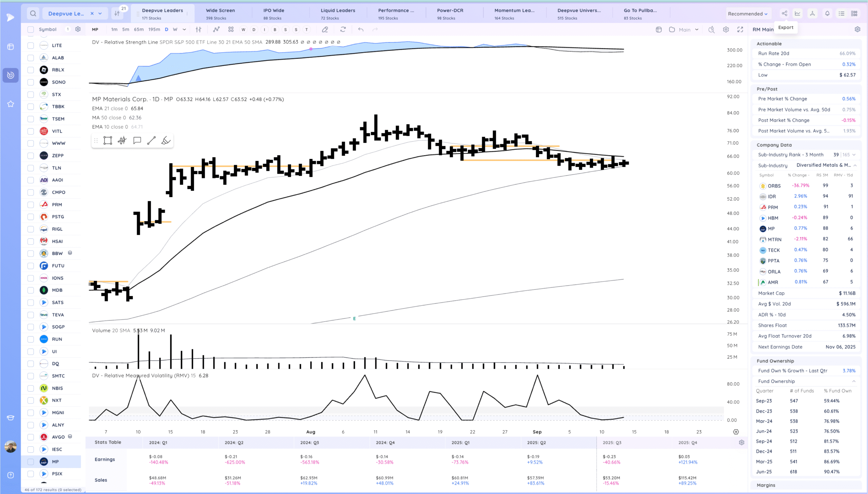
Task: Select the W weekly timeframe button
Action: pos(175,29)
